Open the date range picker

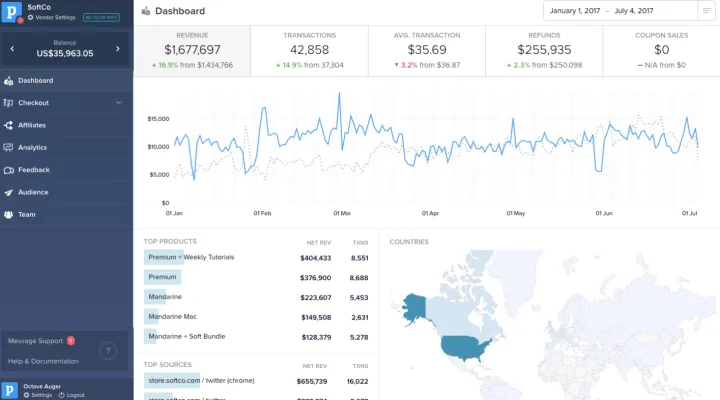click(627, 11)
